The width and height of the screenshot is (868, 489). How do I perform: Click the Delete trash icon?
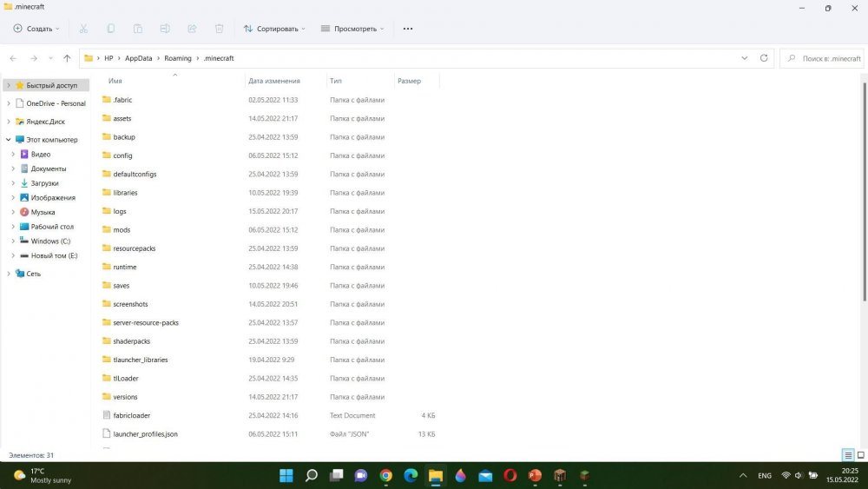pyautogui.click(x=220, y=29)
